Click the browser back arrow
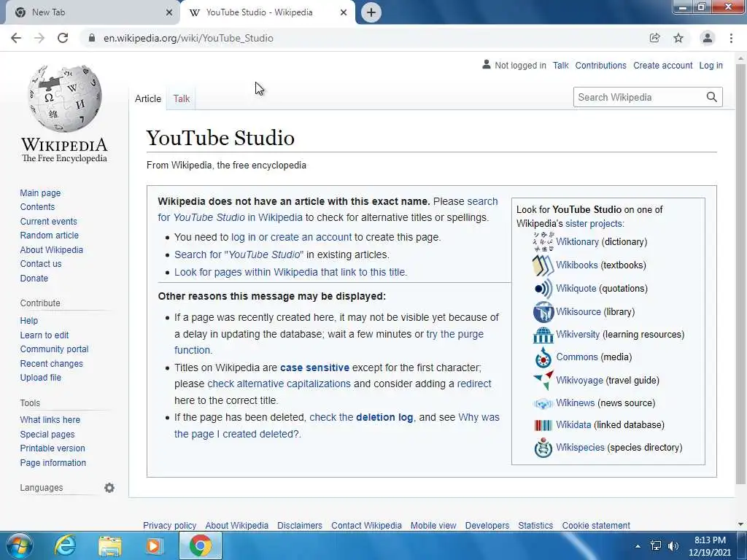747x560 pixels. [16, 38]
